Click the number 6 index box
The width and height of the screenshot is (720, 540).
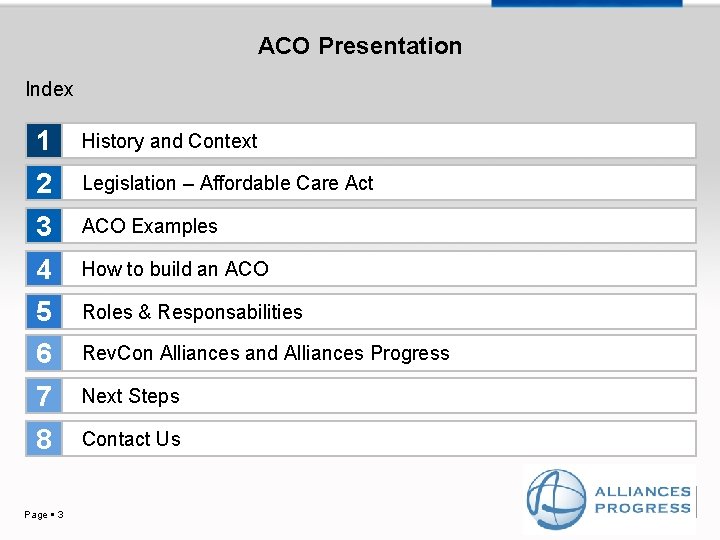[43, 353]
